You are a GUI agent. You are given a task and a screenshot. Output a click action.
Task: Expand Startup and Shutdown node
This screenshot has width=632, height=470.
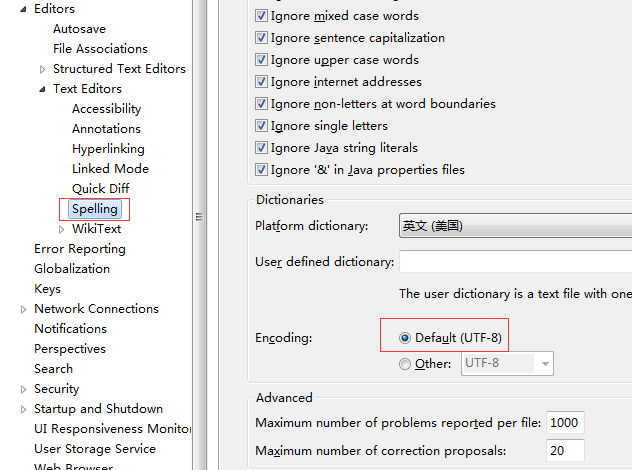pyautogui.click(x=23, y=409)
